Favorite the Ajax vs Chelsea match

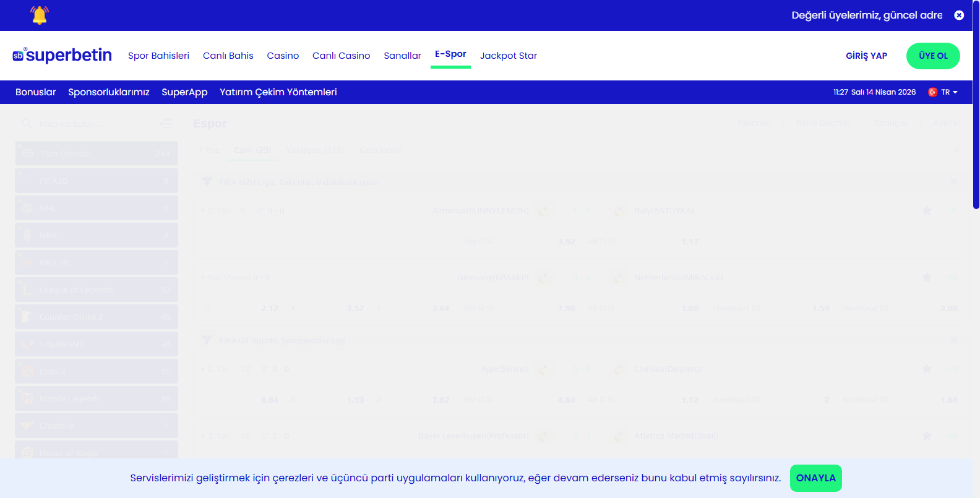[927, 369]
